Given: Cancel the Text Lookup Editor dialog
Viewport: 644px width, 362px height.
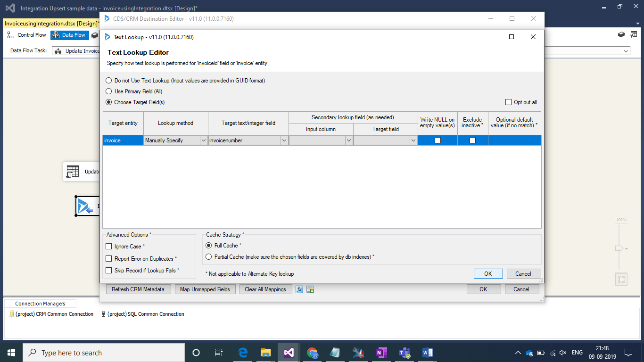Looking at the screenshot, I should click(523, 274).
